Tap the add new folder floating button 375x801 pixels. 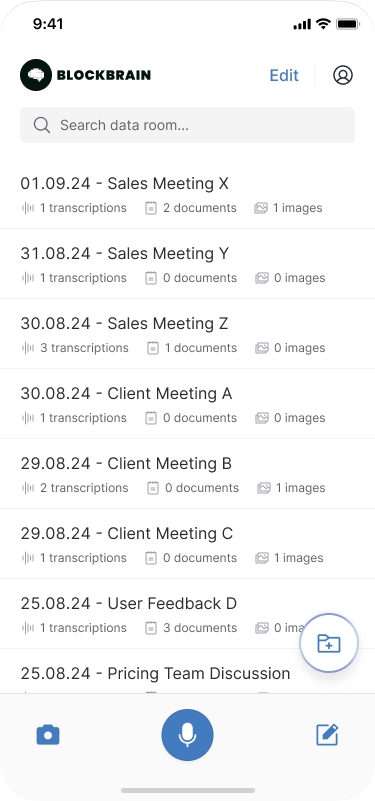click(329, 643)
